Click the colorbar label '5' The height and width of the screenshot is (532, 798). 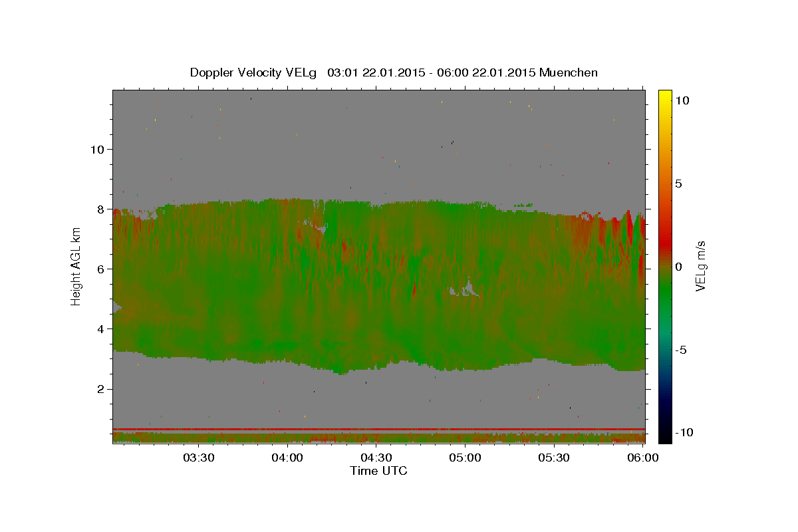point(678,183)
